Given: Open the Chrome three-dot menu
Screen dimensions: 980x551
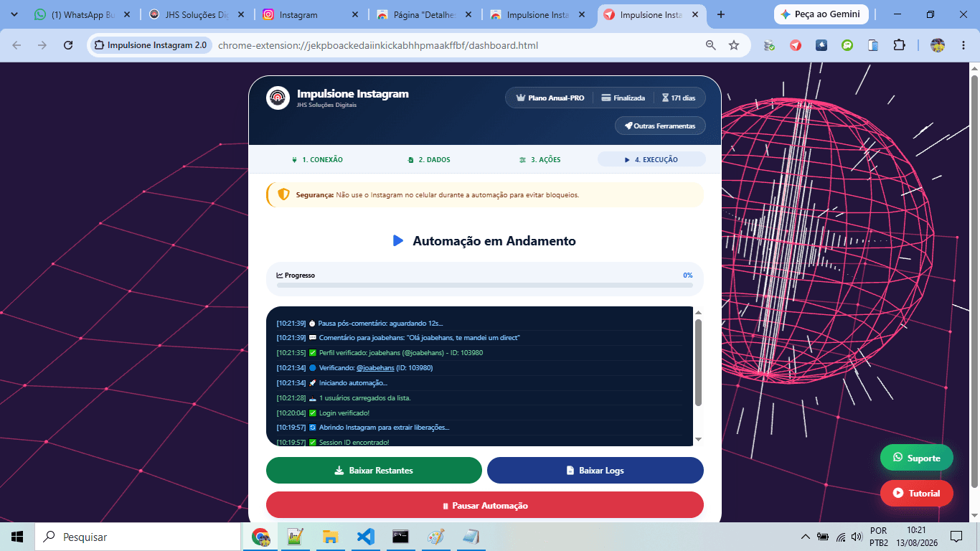Looking at the screenshot, I should tap(962, 45).
